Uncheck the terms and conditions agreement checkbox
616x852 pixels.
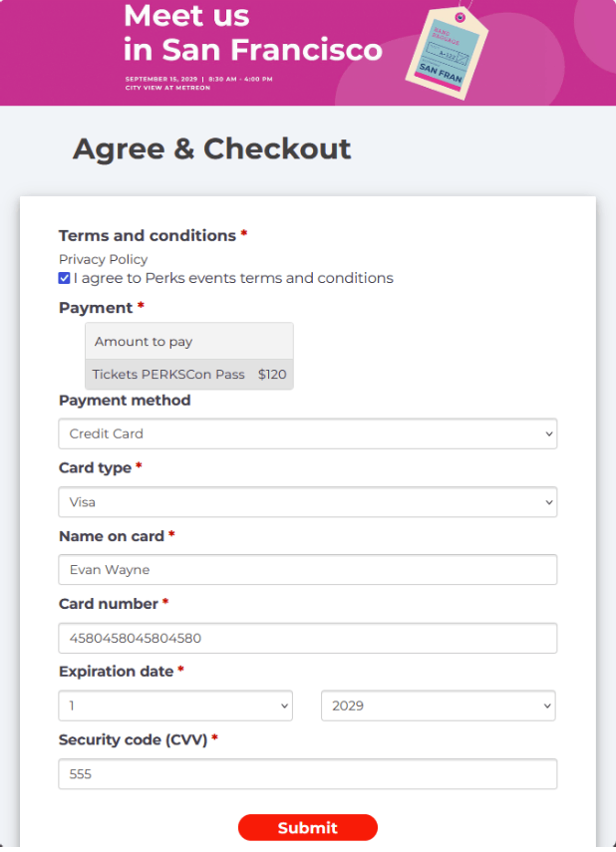(64, 278)
